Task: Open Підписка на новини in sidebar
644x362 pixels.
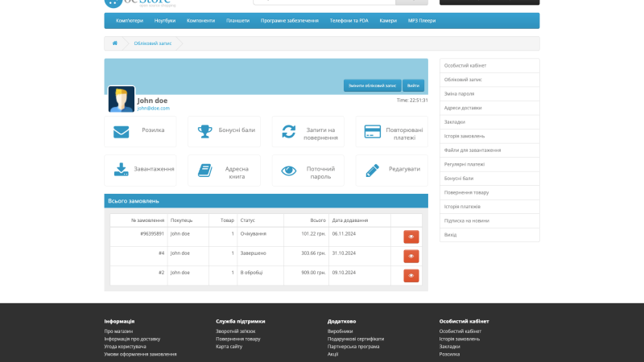Action: (x=489, y=220)
